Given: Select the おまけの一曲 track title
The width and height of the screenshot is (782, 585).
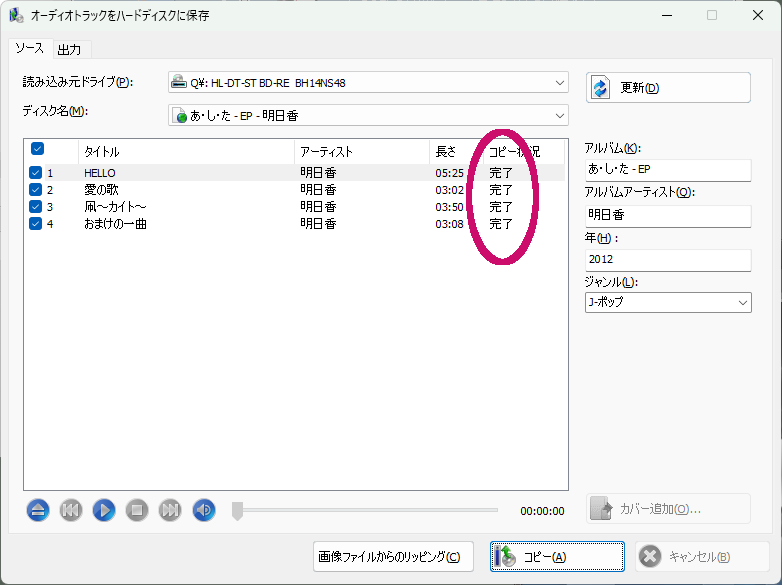Looking at the screenshot, I should pos(115,224).
